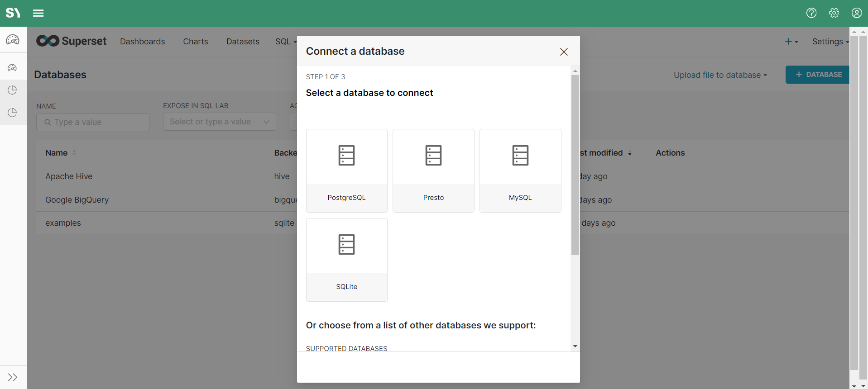Expand the plus add-new dropdown
Viewport: 868px width, 389px height.
pyautogui.click(x=791, y=42)
